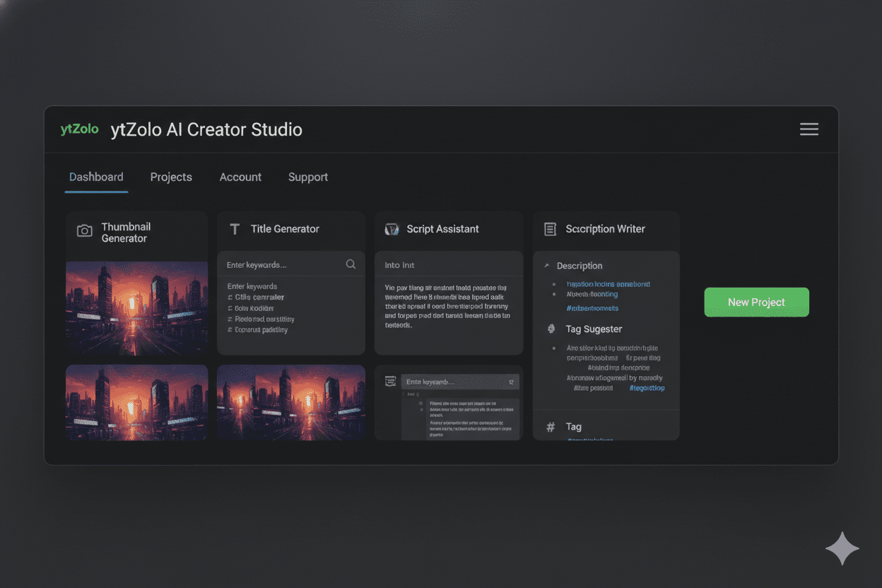Click the blue hashtag link in Tag Sugester
Viewport: 882px width, 588px height.
click(x=647, y=387)
